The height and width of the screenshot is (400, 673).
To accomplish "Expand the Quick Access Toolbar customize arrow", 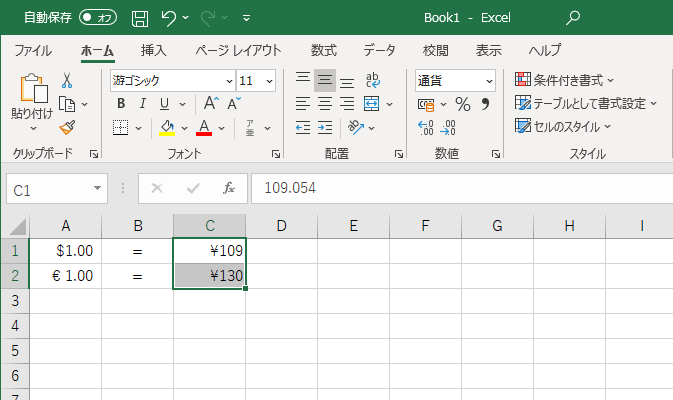I will click(x=246, y=18).
